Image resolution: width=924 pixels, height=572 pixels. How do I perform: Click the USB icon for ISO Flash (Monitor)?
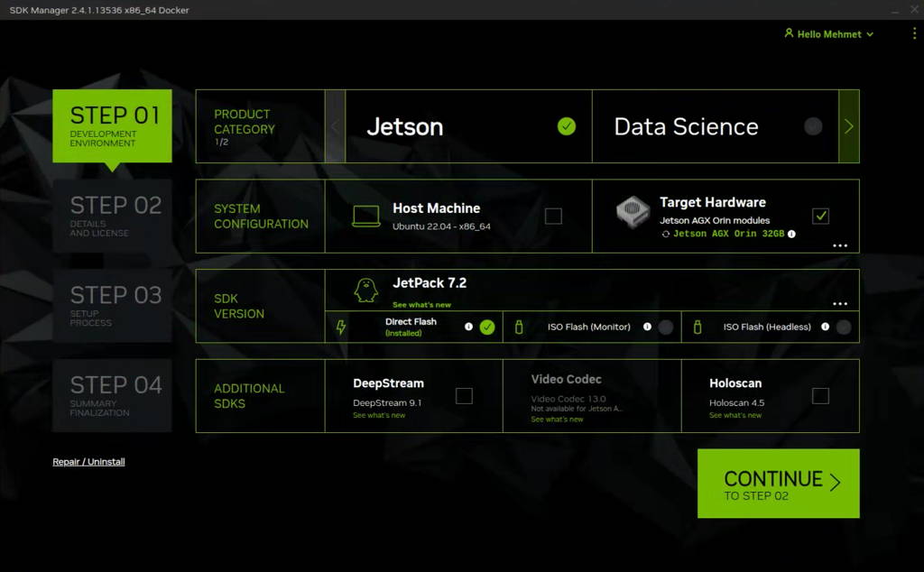point(519,327)
